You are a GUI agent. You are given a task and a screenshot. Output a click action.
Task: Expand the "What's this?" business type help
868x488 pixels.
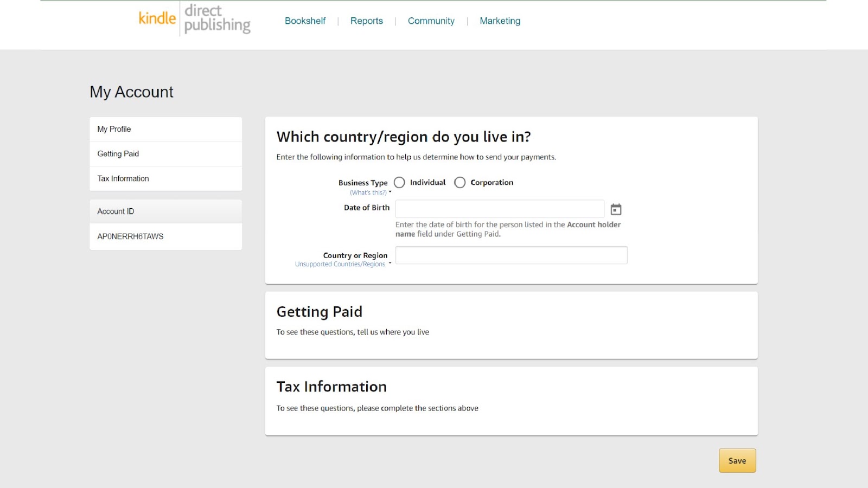tap(368, 192)
